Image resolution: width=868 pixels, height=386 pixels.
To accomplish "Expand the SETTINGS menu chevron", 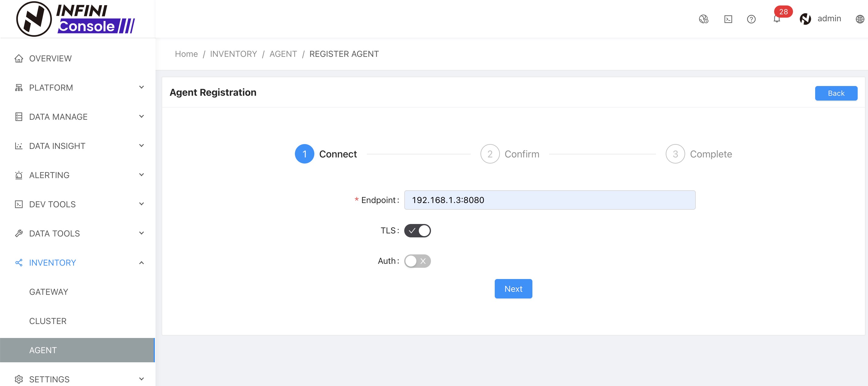I will point(142,379).
